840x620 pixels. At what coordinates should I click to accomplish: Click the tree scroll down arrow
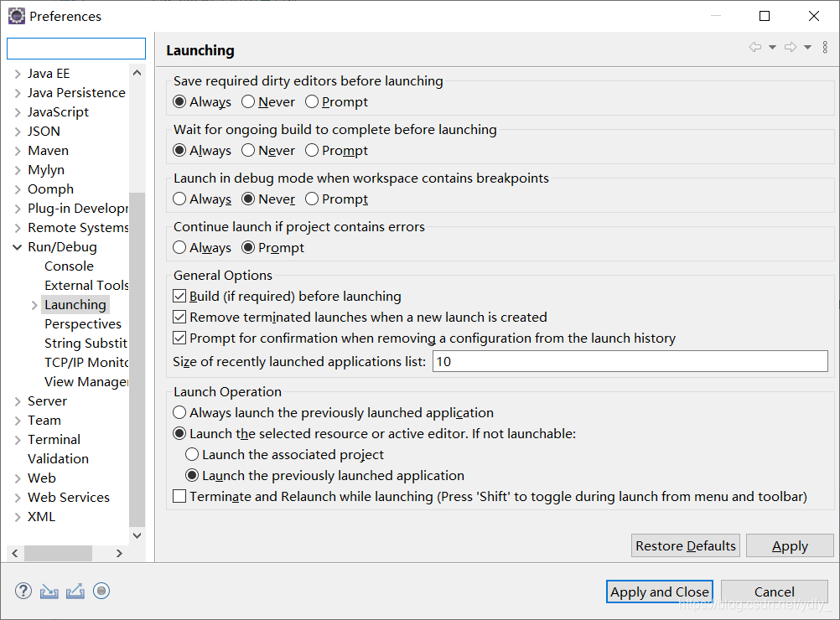pos(137,535)
